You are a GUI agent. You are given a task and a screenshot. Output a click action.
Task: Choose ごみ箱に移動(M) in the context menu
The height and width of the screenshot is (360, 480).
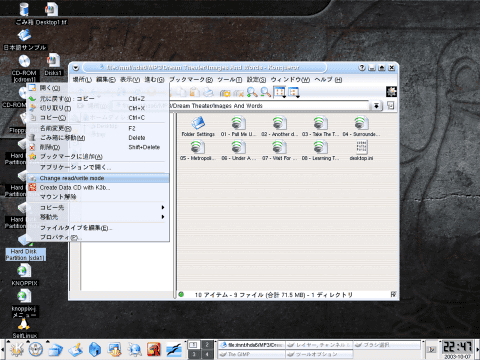coord(98,138)
